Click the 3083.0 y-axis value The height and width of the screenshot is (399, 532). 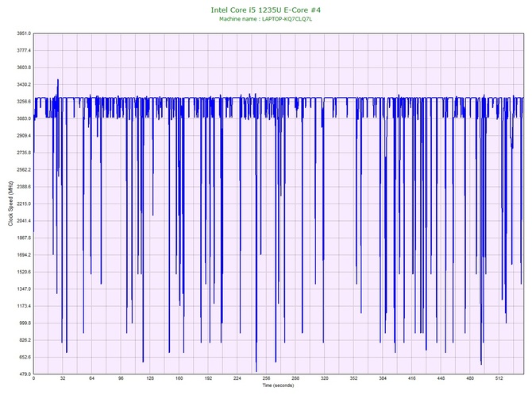(x=23, y=118)
